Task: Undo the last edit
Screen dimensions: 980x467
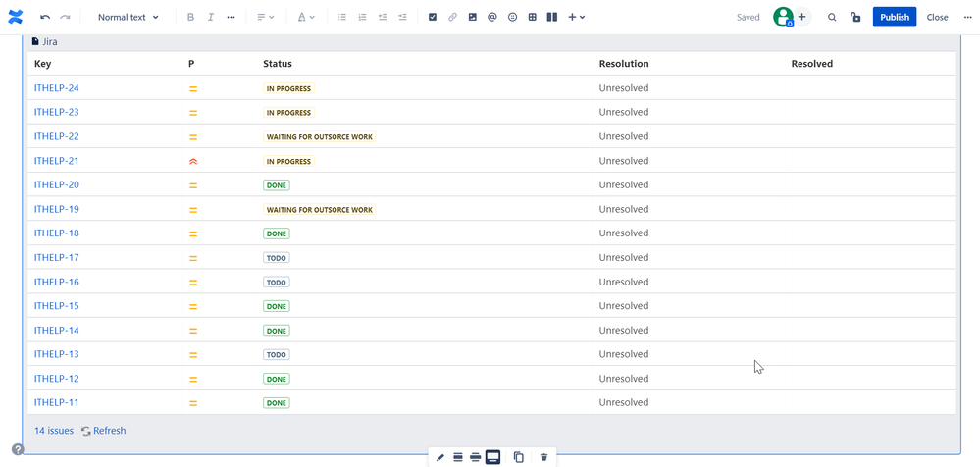Action: point(45,17)
